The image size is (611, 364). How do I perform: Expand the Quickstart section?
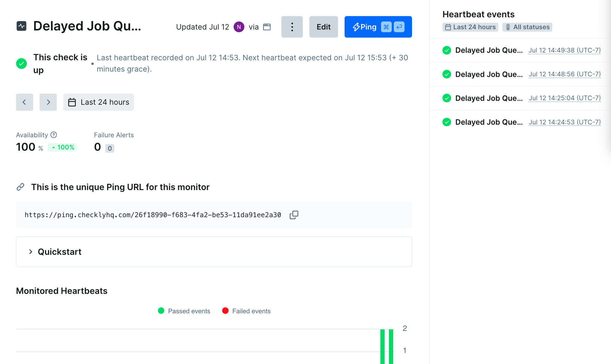tap(59, 252)
